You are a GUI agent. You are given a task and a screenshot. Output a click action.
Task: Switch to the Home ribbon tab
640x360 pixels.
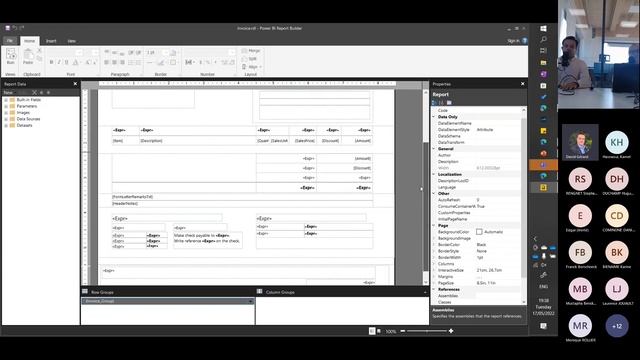pyautogui.click(x=29, y=41)
